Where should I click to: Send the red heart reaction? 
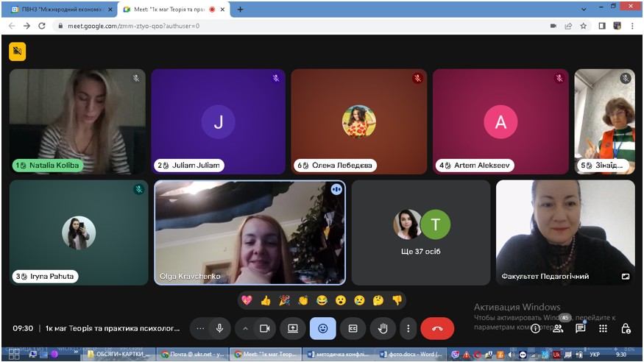click(x=247, y=300)
